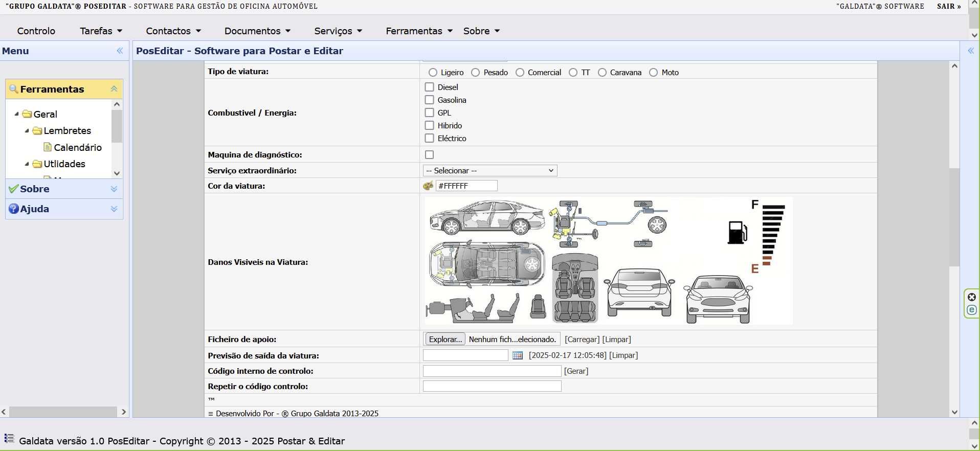Focus the Repetir o código controlo field

click(492, 387)
